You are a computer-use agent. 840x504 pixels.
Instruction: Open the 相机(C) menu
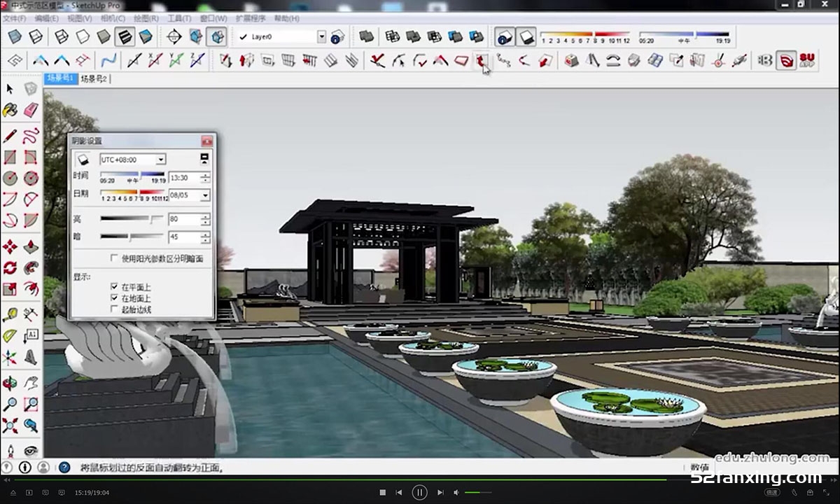point(113,18)
